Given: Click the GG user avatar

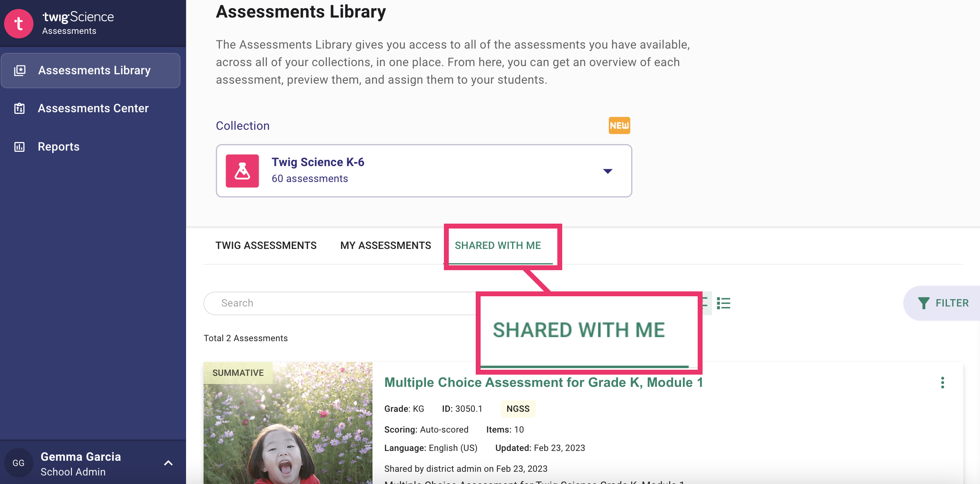Looking at the screenshot, I should pyautogui.click(x=18, y=463).
